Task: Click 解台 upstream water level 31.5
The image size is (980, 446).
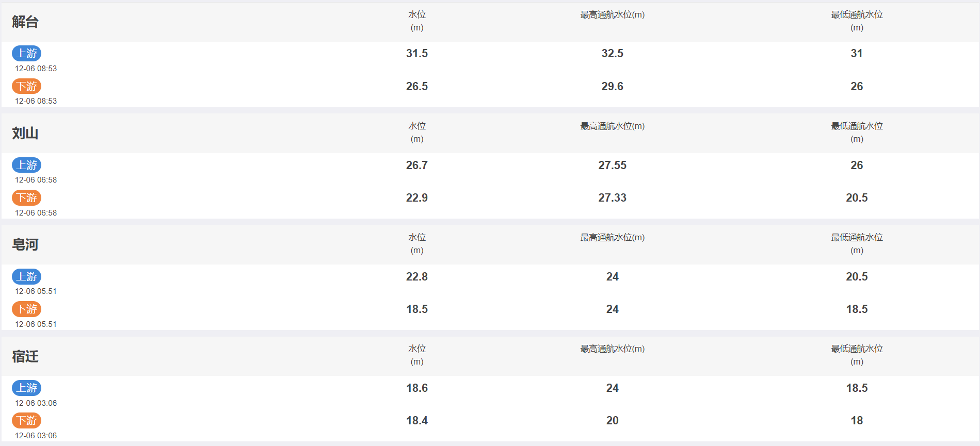Action: pyautogui.click(x=417, y=53)
